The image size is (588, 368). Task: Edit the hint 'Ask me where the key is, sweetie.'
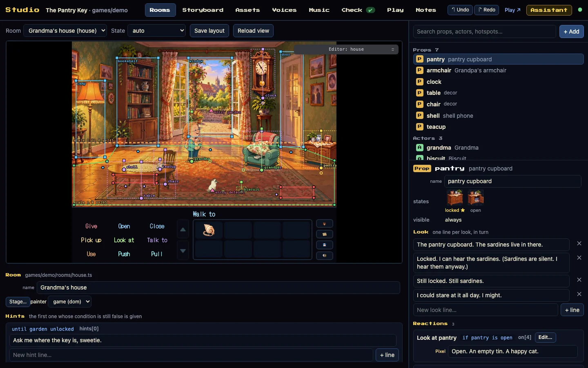click(x=203, y=340)
